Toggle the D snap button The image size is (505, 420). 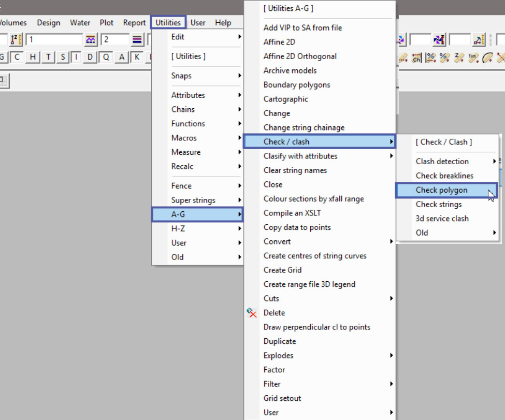[90, 57]
